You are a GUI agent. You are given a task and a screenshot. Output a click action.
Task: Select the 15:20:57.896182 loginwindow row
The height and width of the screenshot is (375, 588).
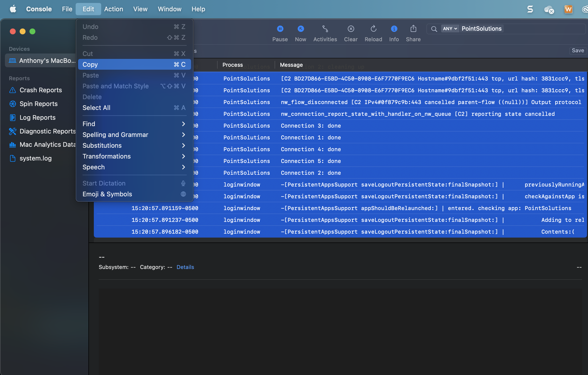(x=340, y=232)
